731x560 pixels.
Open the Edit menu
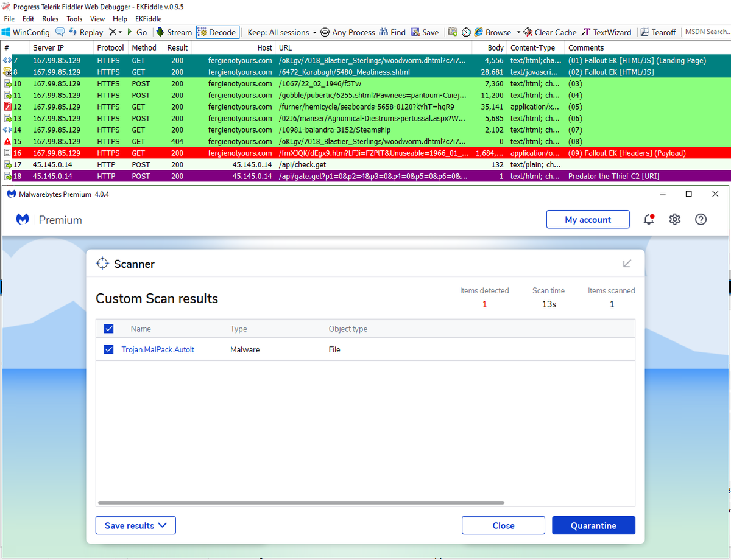tap(28, 19)
